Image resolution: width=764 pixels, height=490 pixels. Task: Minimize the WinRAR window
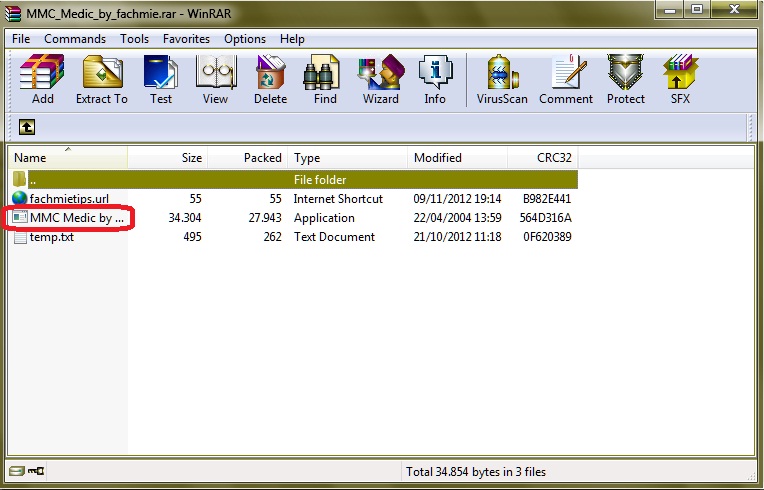click(x=670, y=10)
